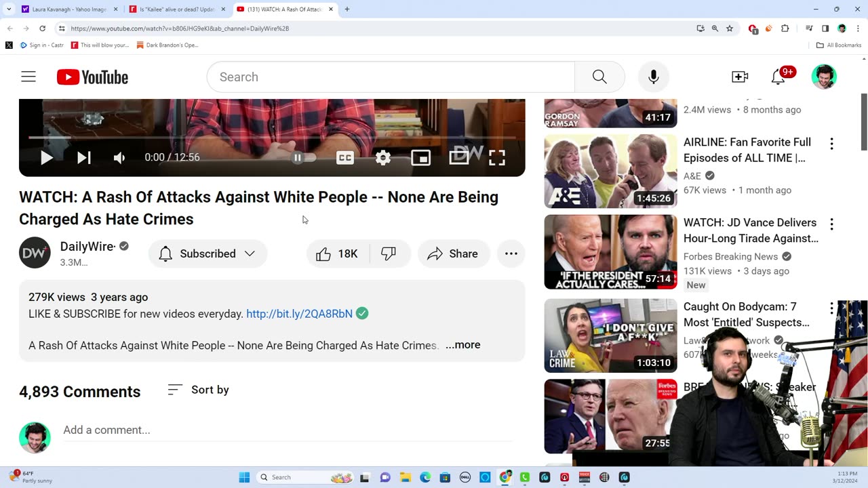Switch to miniplayer mode
Image resolution: width=868 pixels, height=488 pixels.
pyautogui.click(x=421, y=158)
